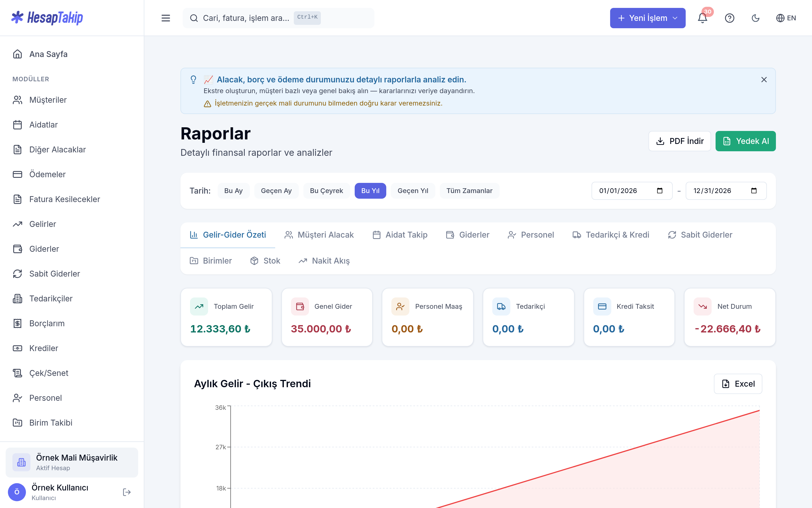Switch to Nakit Akış tab
This screenshot has height=508, width=812.
point(324,261)
